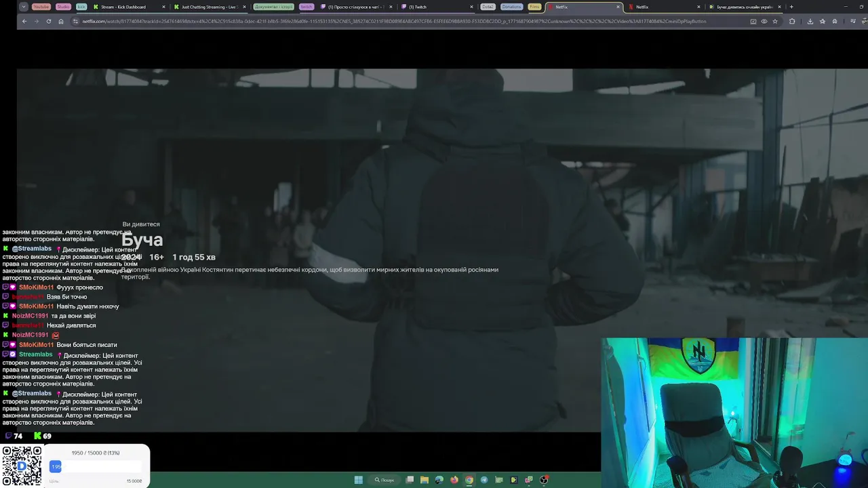This screenshot has height=488, width=868.
Task: Switch to Просто спілкуюся в чаті tab
Action: click(356, 7)
